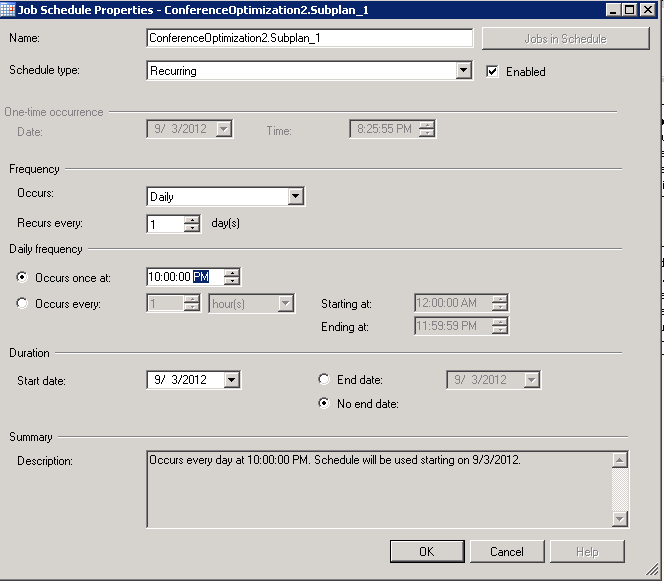Open the Start date calendar dropdown
This screenshot has height=581, width=664.
(x=231, y=380)
